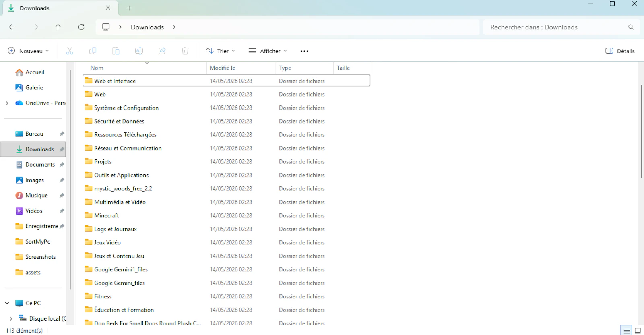Open Musique in the sidebar
644x335 pixels.
coord(36,196)
